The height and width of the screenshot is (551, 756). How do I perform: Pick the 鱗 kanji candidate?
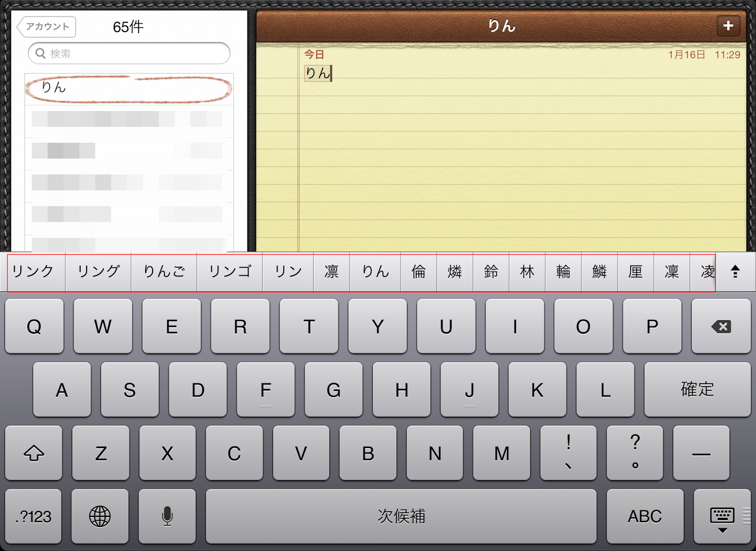pos(600,272)
